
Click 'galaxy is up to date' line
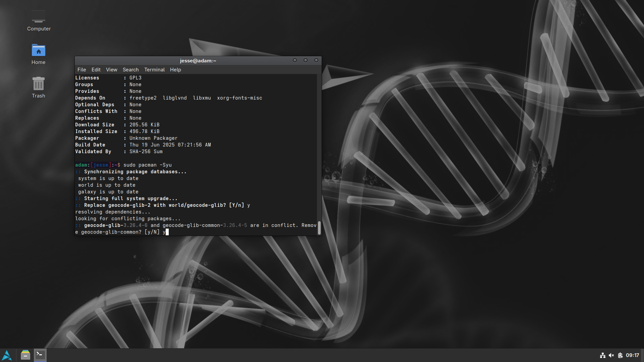coord(108,192)
